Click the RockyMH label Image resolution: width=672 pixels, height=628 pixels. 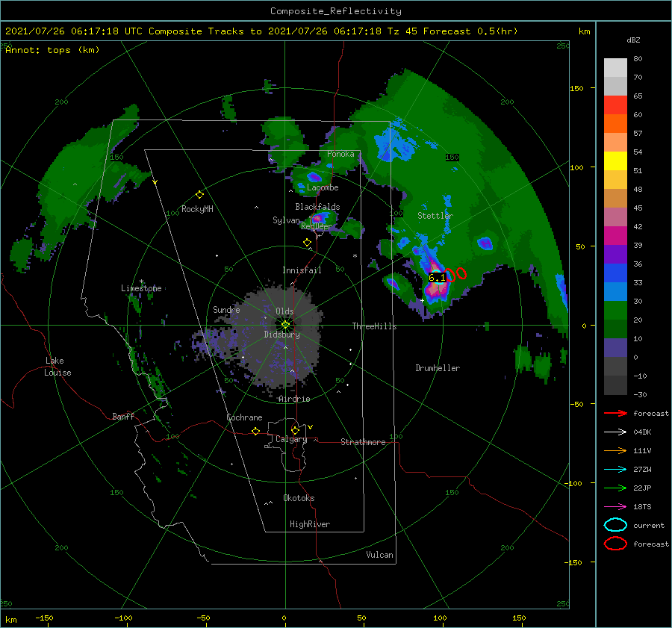point(197,209)
